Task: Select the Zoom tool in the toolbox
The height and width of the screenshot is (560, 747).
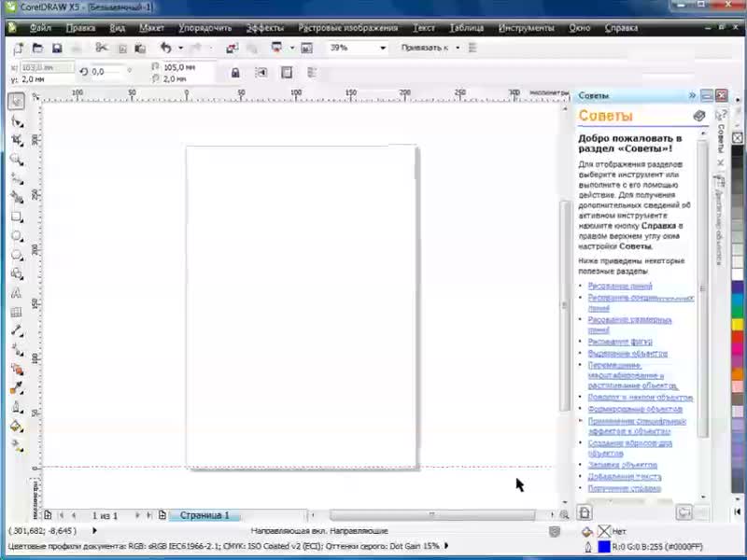Action: pyautogui.click(x=17, y=159)
